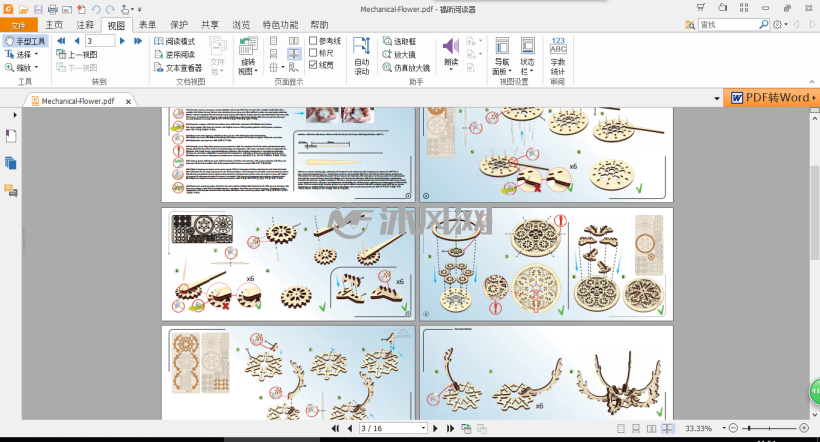Redo the action in the title bar
Image resolution: width=820 pixels, height=442 pixels.
coord(110,9)
